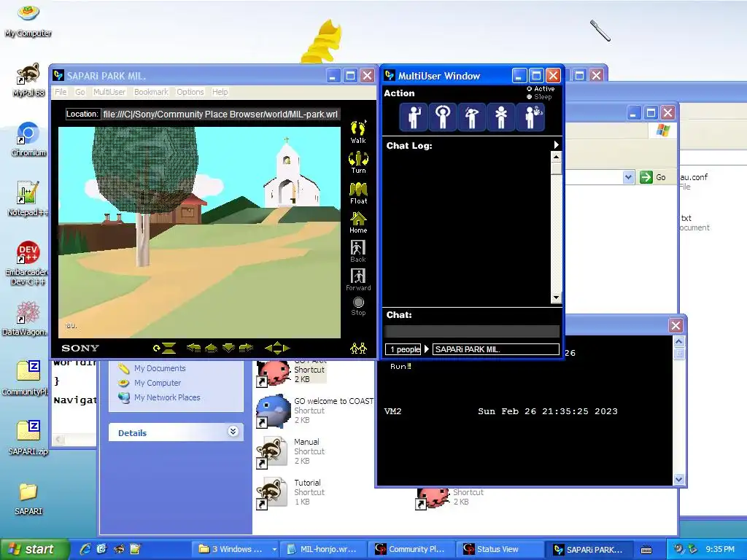Select the Active status radio button
The width and height of the screenshot is (747, 560).
(530, 89)
